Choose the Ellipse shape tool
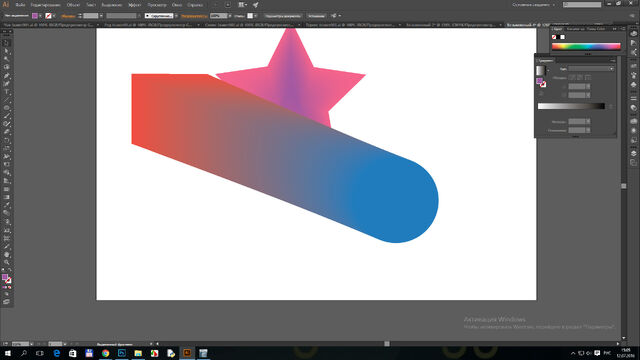Viewport: 640px width, 360px height. click(x=7, y=108)
